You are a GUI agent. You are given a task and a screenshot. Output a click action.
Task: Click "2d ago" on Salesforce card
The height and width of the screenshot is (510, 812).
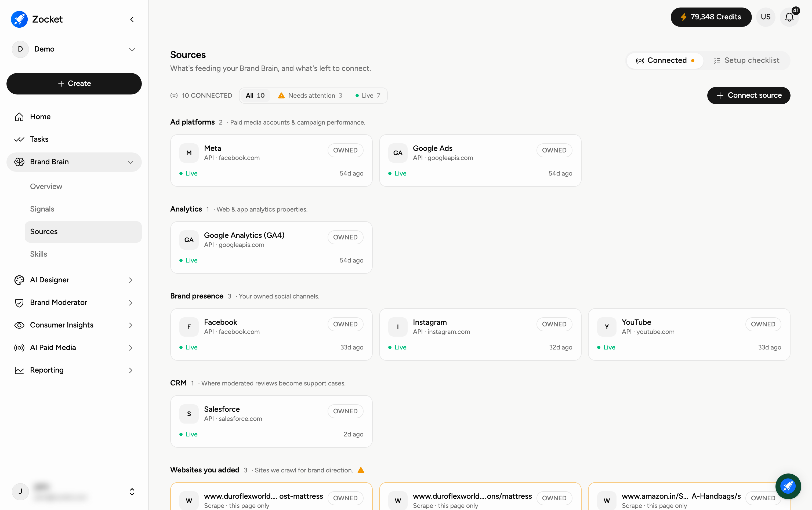[x=353, y=434]
